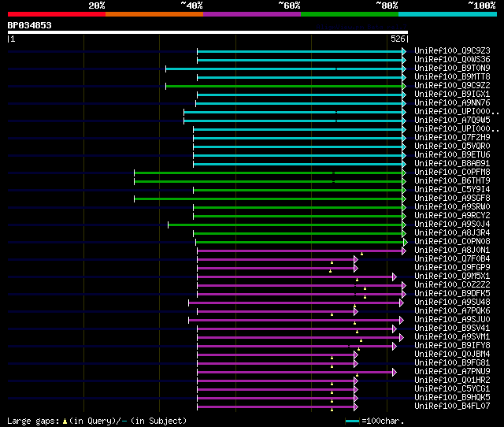The width and height of the screenshot is (504, 427).
Task: Select the UniRef100_B8AB91 label
Action: coord(452,164)
